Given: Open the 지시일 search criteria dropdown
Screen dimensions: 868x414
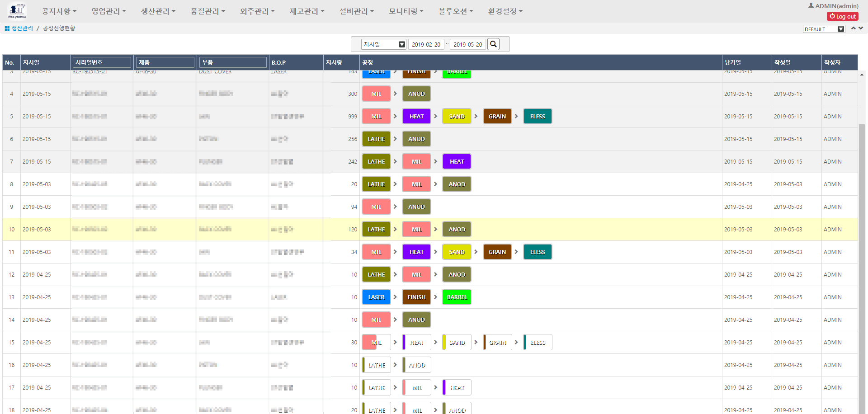Looking at the screenshot, I should 383,44.
